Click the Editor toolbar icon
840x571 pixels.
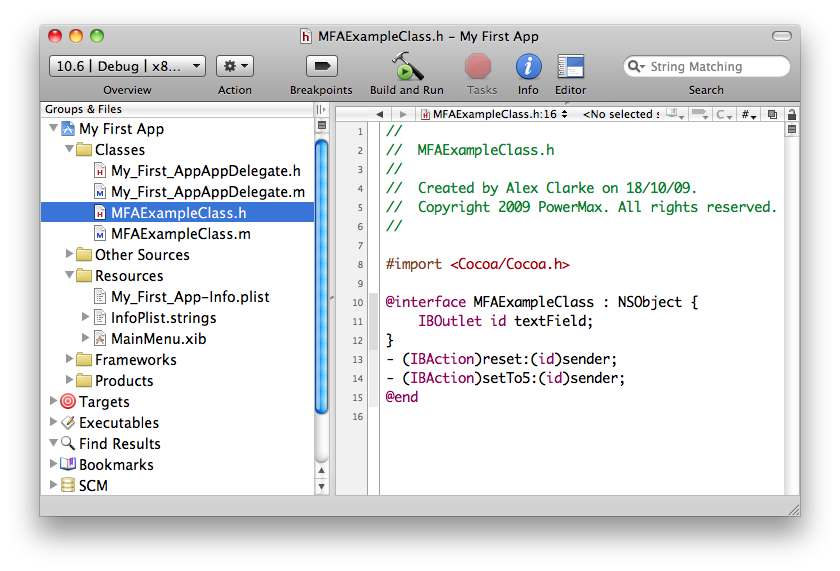coord(571,67)
